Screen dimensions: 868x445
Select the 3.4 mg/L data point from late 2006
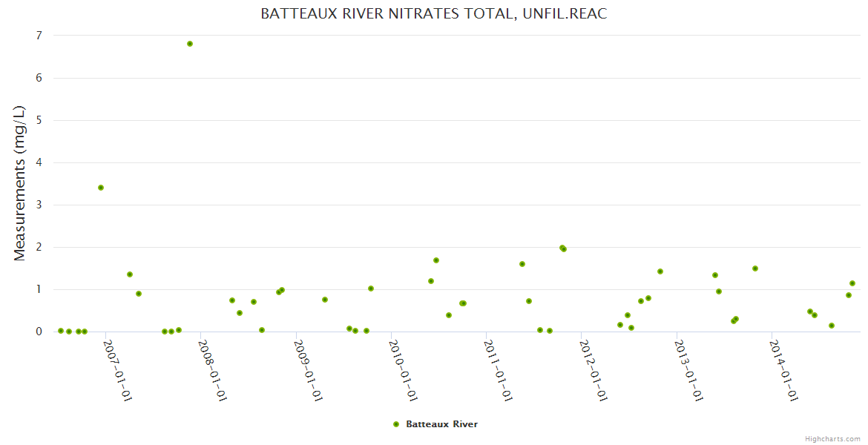[101, 188]
